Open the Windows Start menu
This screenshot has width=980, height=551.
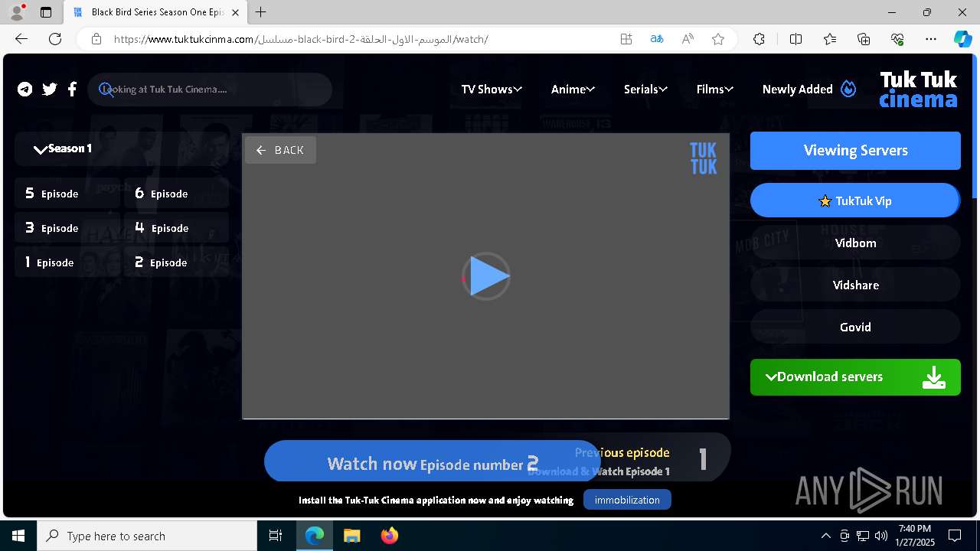tap(18, 536)
